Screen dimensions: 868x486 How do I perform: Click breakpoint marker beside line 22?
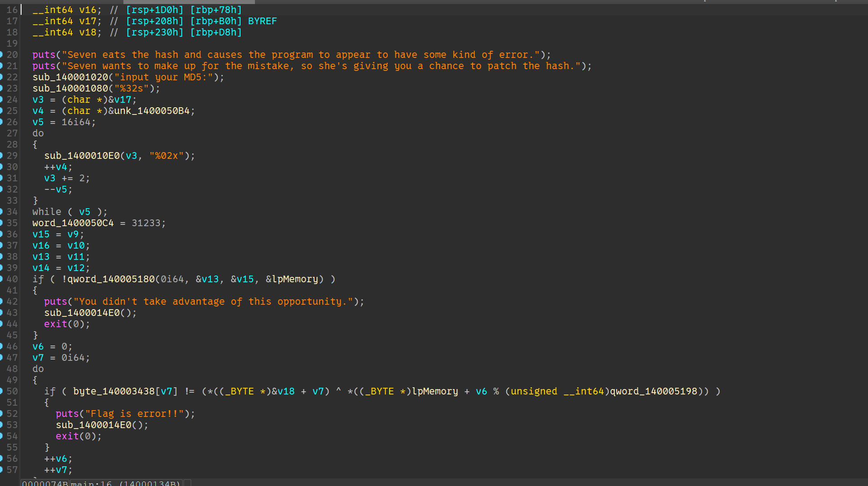click(x=1, y=77)
